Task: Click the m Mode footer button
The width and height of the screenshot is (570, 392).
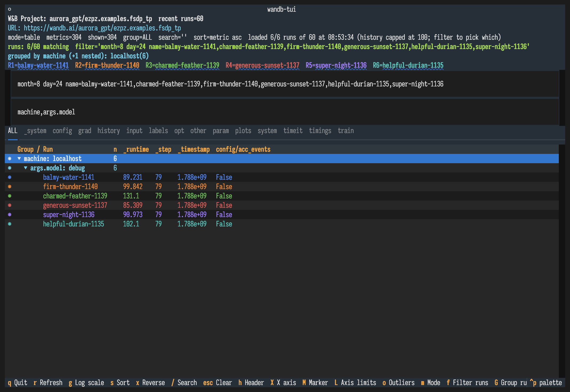Action: click(x=430, y=383)
